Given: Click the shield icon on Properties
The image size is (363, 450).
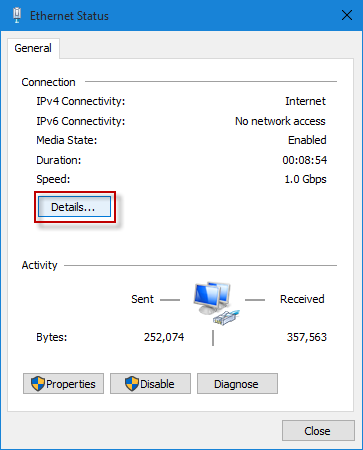Looking at the screenshot, I should (38, 384).
